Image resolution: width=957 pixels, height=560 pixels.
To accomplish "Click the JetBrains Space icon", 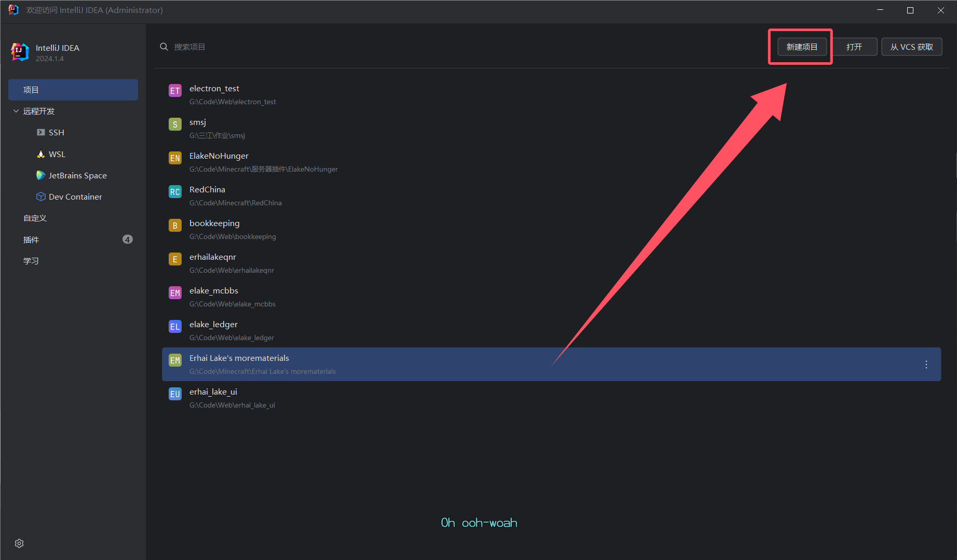I will coord(41,175).
